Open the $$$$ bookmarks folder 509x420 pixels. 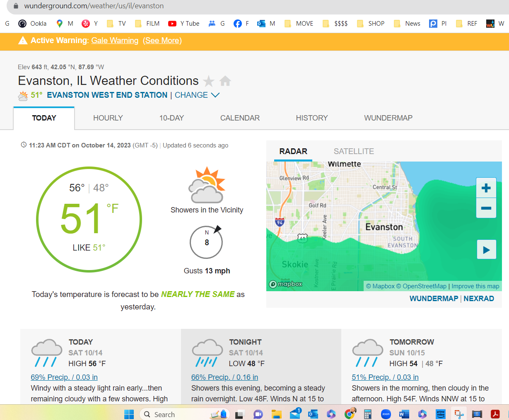click(335, 24)
